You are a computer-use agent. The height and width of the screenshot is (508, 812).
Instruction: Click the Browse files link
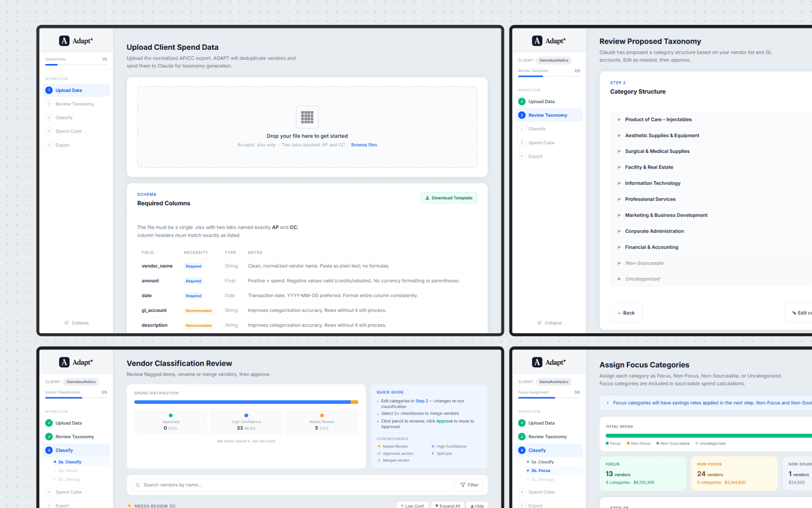click(364, 145)
